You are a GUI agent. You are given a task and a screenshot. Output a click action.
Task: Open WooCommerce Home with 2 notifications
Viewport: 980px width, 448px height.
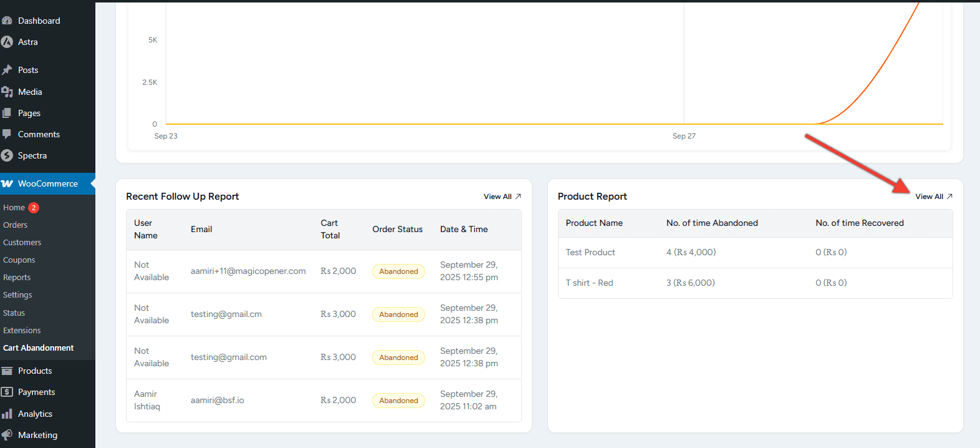click(14, 208)
